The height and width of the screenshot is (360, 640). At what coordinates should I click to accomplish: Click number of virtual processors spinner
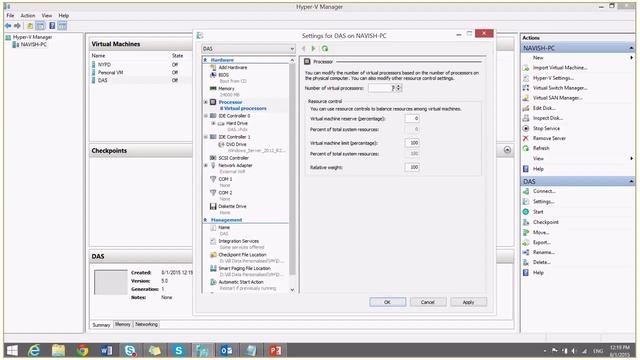click(398, 88)
